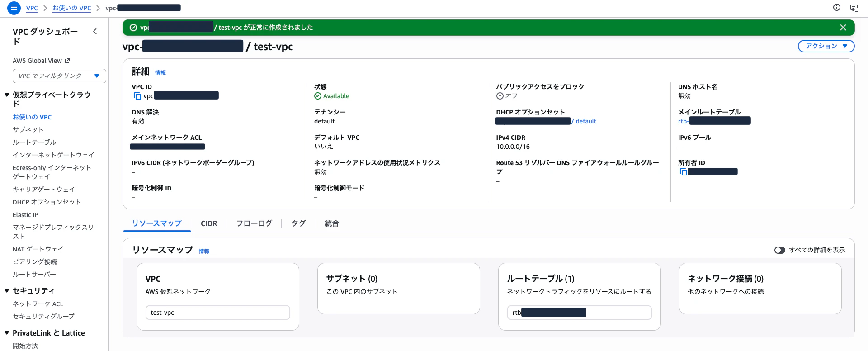This screenshot has height=351, width=868.
Task: Click the 10.0.0.0/16 IPv4 CIDR value
Action: coord(513,147)
